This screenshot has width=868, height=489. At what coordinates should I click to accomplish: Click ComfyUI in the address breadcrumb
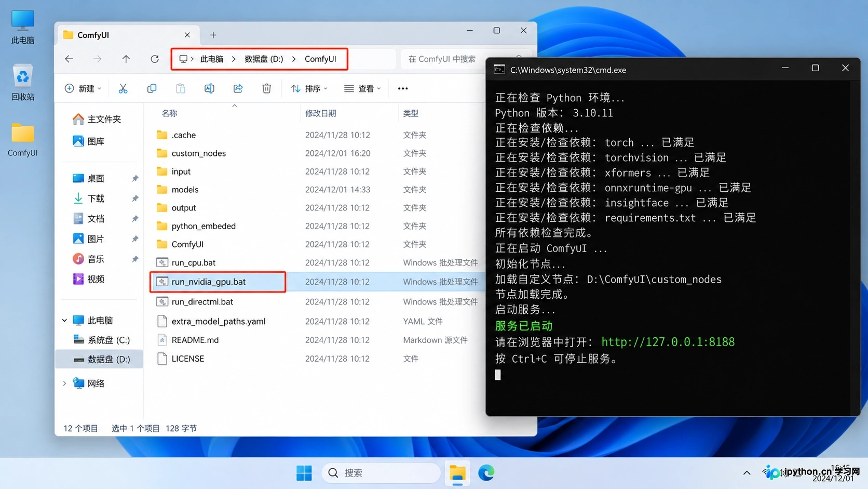(x=320, y=59)
